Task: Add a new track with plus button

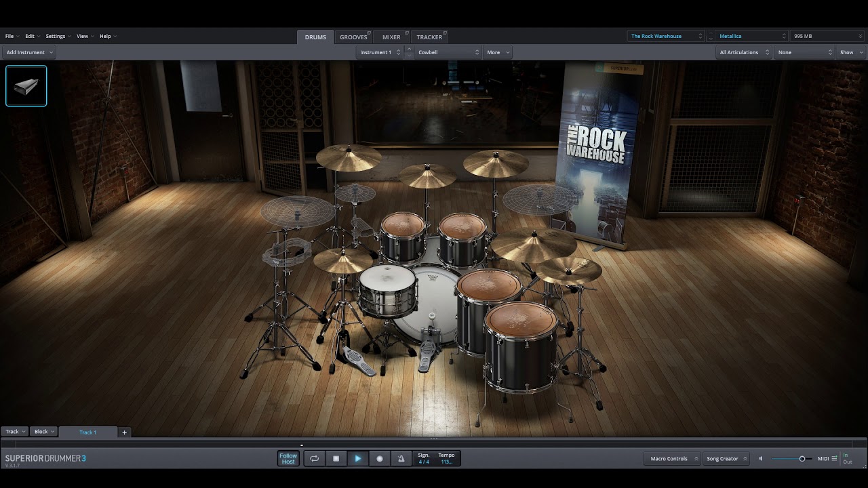Action: coord(124,432)
